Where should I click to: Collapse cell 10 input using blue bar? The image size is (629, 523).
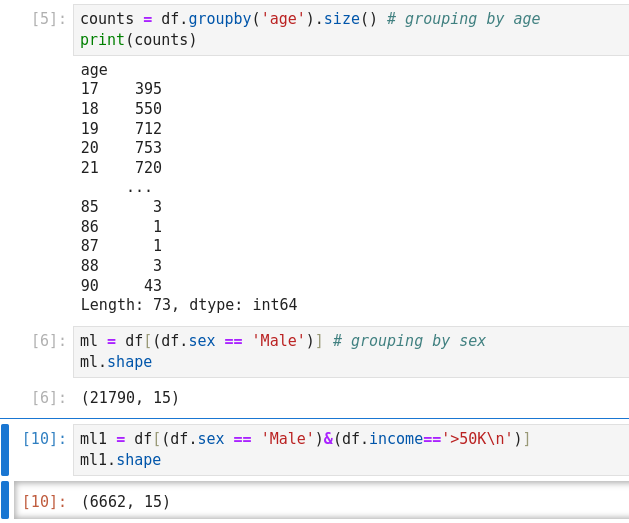tap(5, 449)
